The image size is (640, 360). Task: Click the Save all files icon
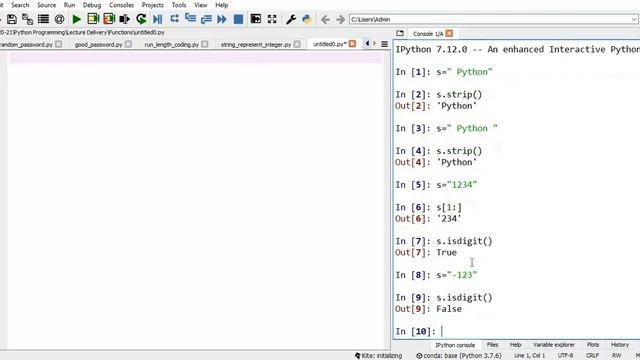click(27, 19)
